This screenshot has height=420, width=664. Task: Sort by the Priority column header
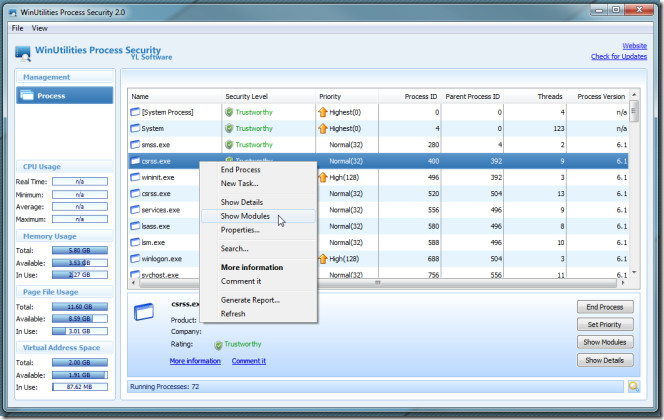tap(347, 97)
